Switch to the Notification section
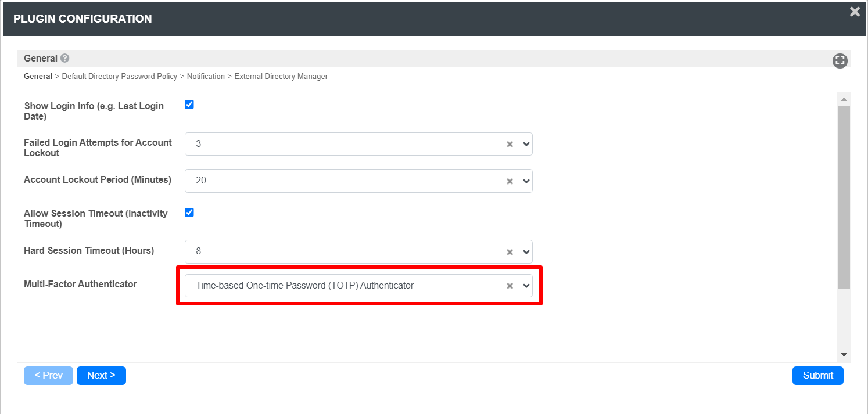868x414 pixels. pos(206,77)
